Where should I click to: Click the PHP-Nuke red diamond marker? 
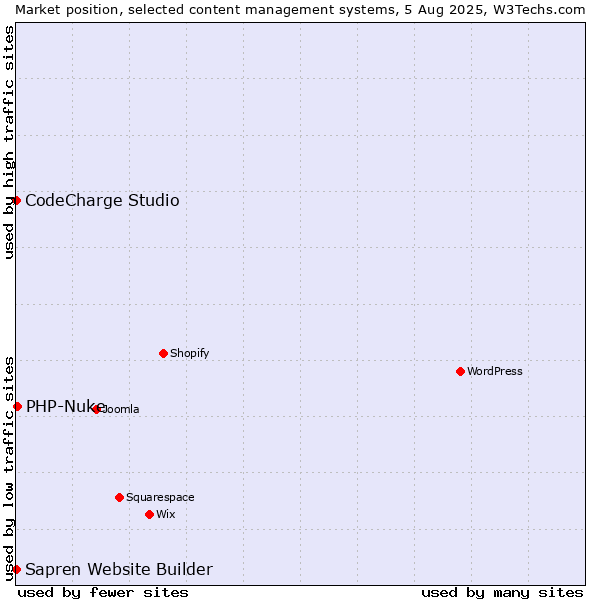pos(17,406)
